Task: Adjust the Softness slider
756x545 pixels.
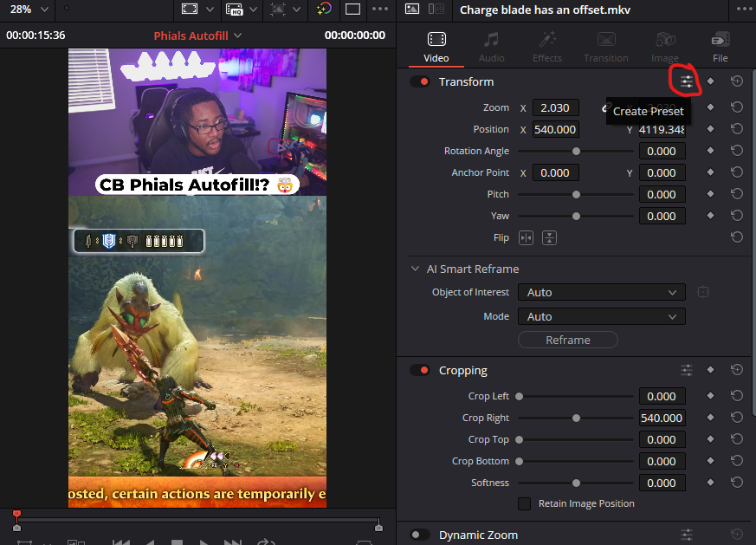Action: [x=576, y=483]
